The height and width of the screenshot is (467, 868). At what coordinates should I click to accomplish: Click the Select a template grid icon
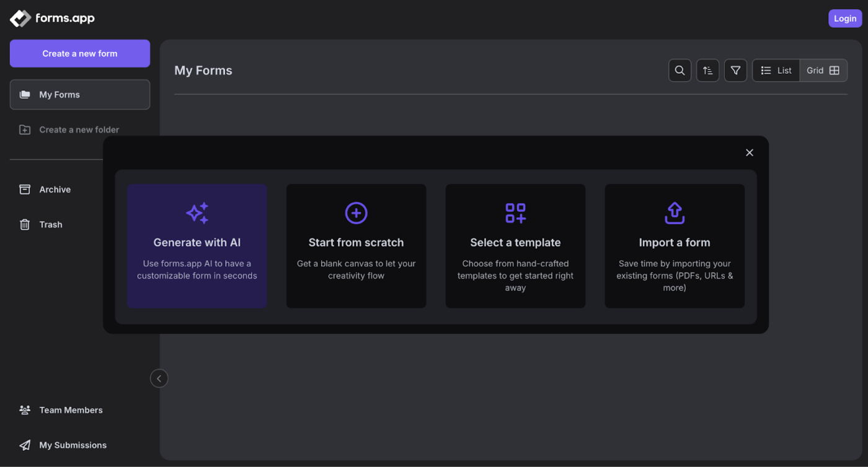(515, 213)
